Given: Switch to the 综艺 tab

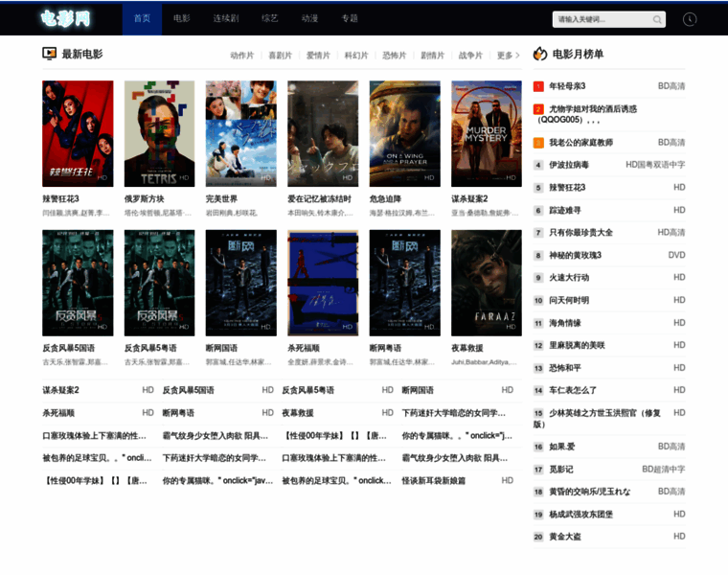Looking at the screenshot, I should (x=270, y=18).
